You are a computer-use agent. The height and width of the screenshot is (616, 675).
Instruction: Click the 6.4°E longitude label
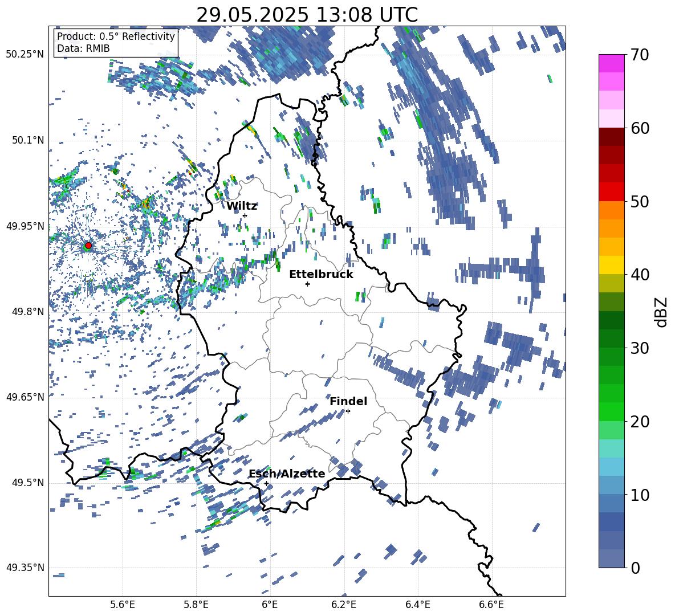(x=417, y=605)
